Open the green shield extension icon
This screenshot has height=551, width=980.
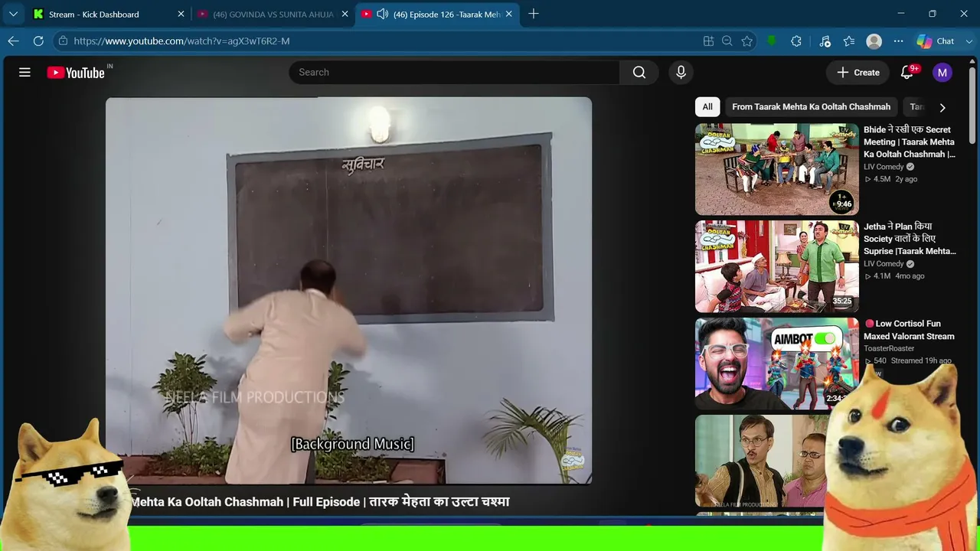(x=772, y=41)
